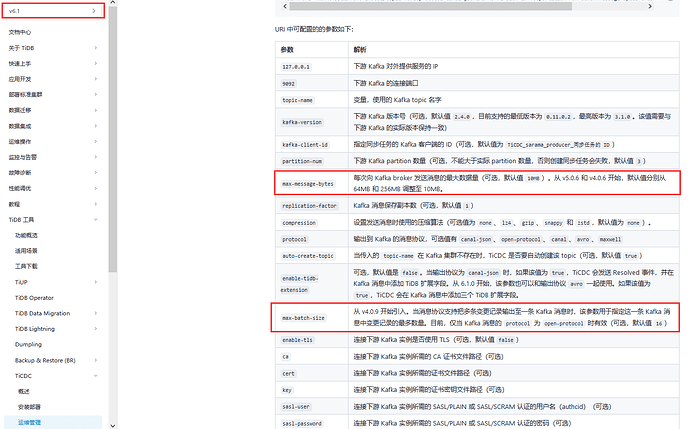The width and height of the screenshot is (690, 429).
Task: Click the 解析 table header
Action: point(514,50)
